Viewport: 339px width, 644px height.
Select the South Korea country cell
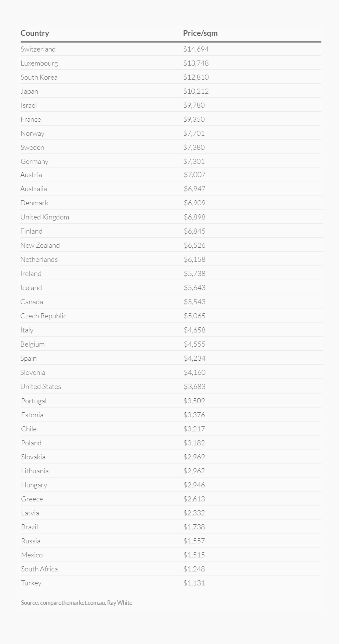[39, 77]
